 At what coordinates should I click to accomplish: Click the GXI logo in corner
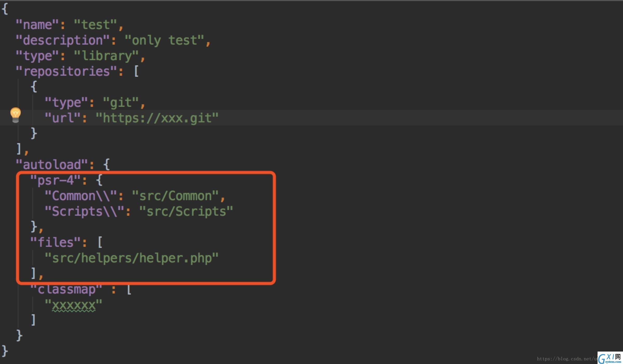[x=610, y=358]
